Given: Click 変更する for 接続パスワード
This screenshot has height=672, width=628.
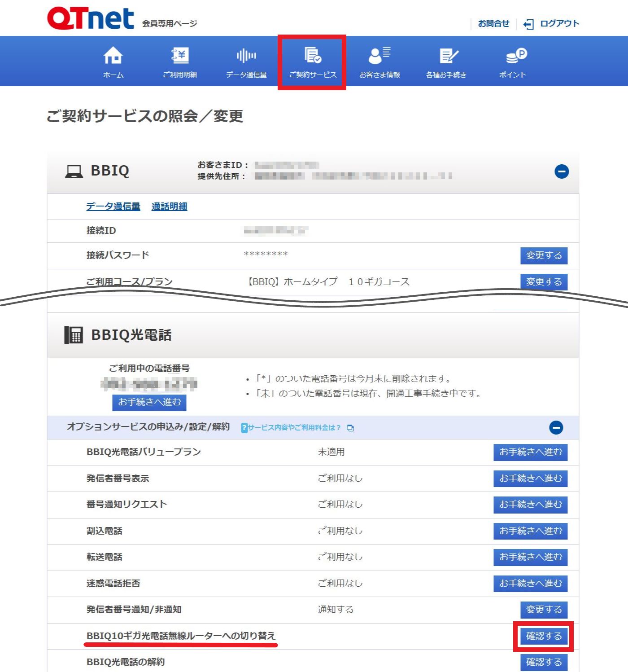Looking at the screenshot, I should (544, 255).
